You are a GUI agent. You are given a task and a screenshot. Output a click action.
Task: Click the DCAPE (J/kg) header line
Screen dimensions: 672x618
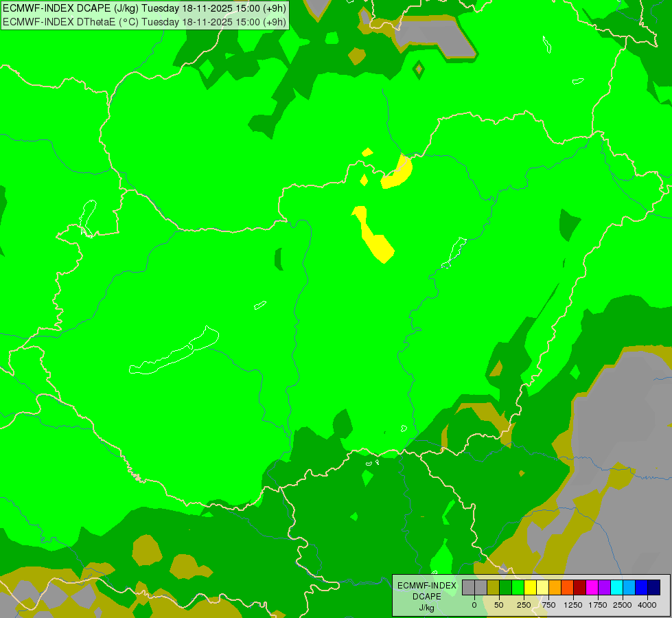click(x=144, y=8)
